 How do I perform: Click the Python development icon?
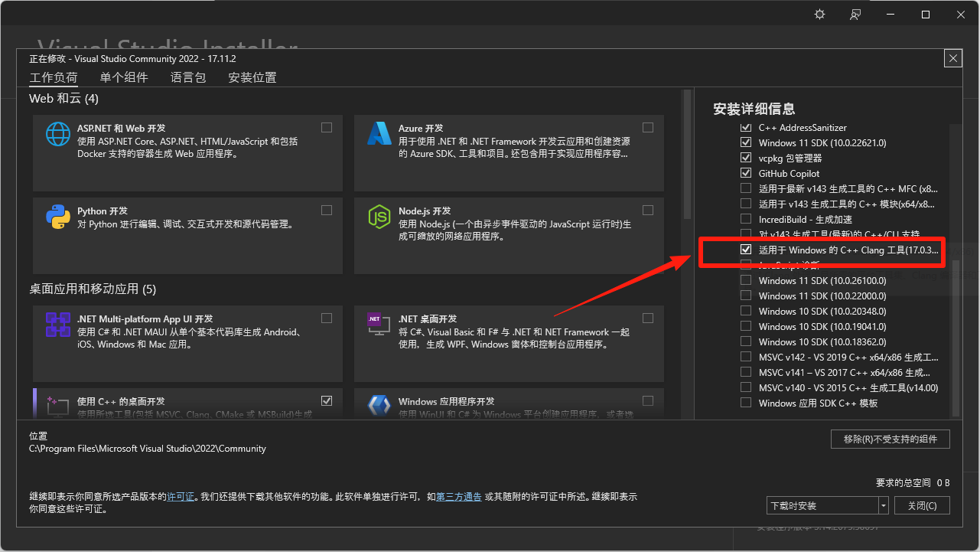coord(58,217)
